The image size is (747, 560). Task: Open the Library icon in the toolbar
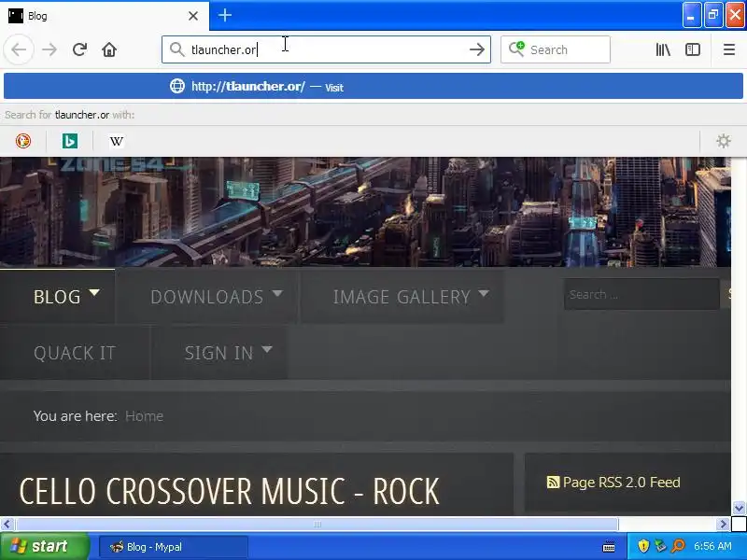[663, 49]
